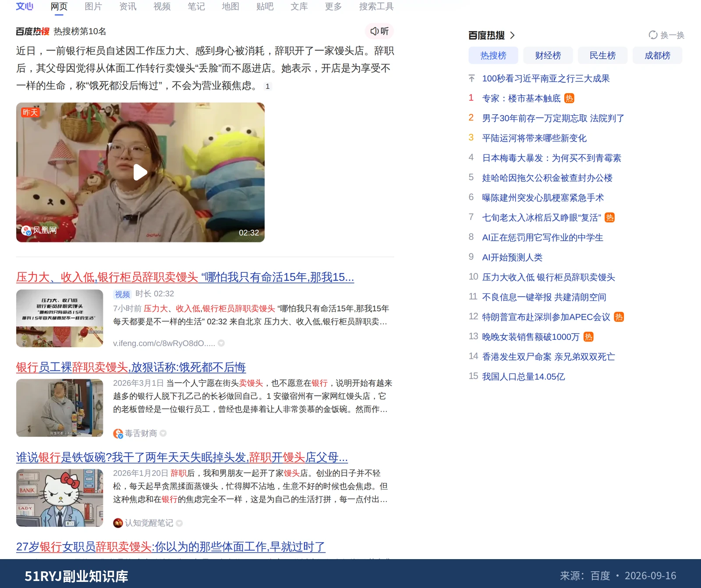Select the 热搜榜 tab
The height and width of the screenshot is (588, 701).
(493, 56)
